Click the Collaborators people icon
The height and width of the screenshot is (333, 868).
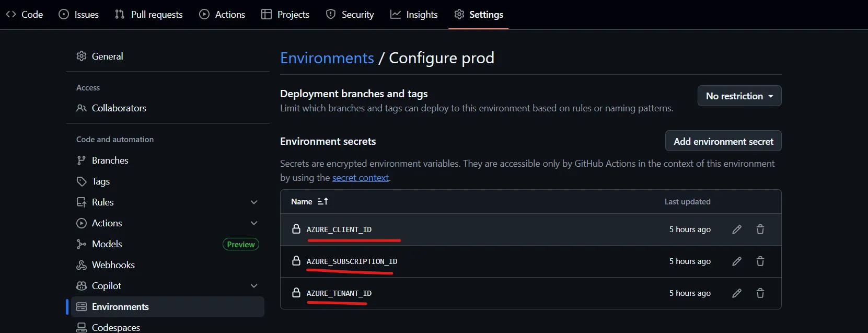(82, 108)
